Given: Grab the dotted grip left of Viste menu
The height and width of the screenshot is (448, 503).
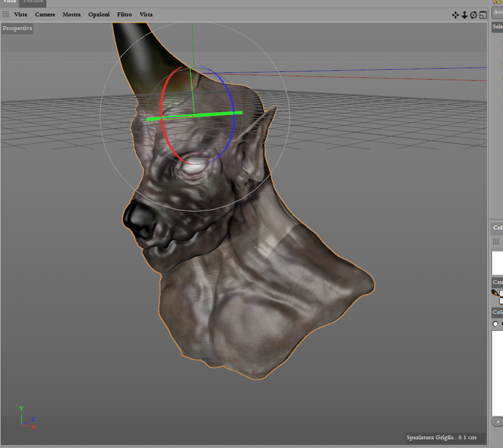Looking at the screenshot, I should point(7,15).
